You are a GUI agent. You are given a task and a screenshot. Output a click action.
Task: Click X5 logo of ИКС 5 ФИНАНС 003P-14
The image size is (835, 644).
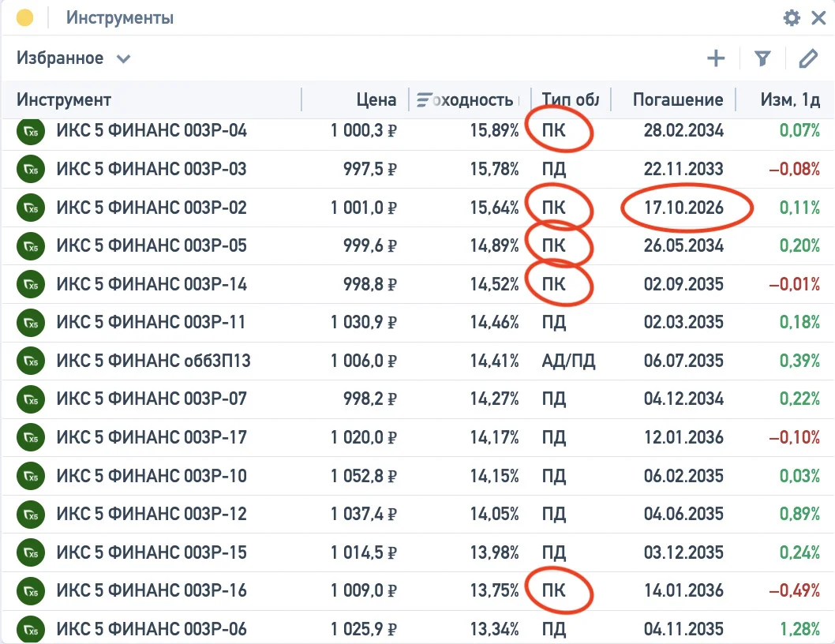(30, 284)
